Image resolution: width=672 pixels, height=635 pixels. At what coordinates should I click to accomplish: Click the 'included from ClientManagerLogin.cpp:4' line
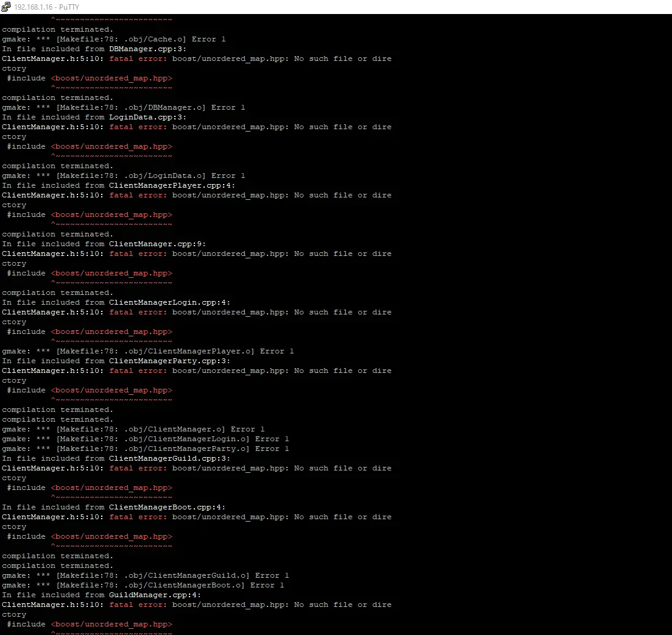pyautogui.click(x=116, y=302)
